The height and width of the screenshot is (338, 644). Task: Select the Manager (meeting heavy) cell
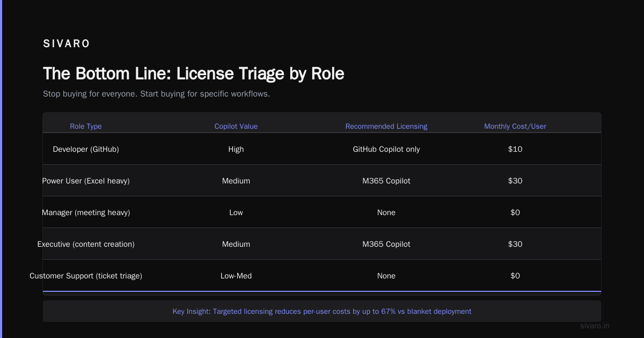point(86,212)
